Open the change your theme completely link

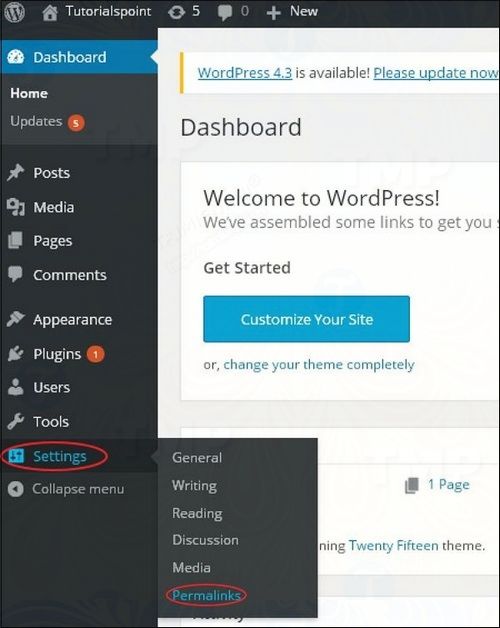pos(319,365)
